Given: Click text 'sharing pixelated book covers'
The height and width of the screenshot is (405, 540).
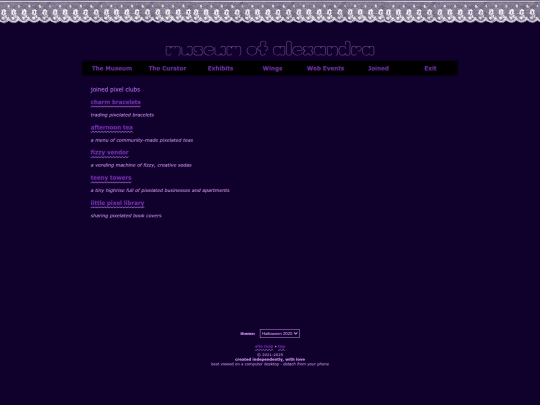Looking at the screenshot, I should (126, 216).
